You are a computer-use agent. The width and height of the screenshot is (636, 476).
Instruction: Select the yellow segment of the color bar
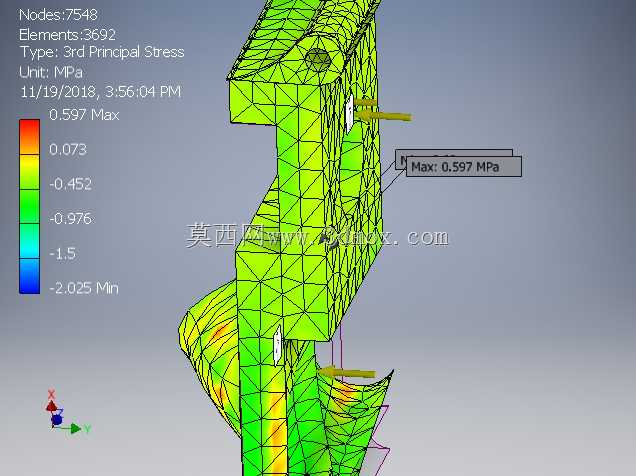(30, 172)
